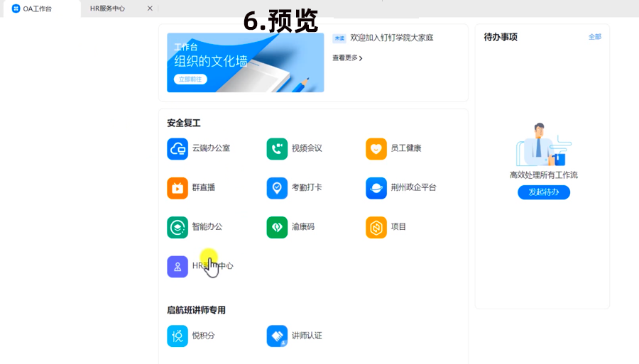The width and height of the screenshot is (639, 364).
Task: Open the 悦积分 cyan icon
Action: (x=177, y=336)
